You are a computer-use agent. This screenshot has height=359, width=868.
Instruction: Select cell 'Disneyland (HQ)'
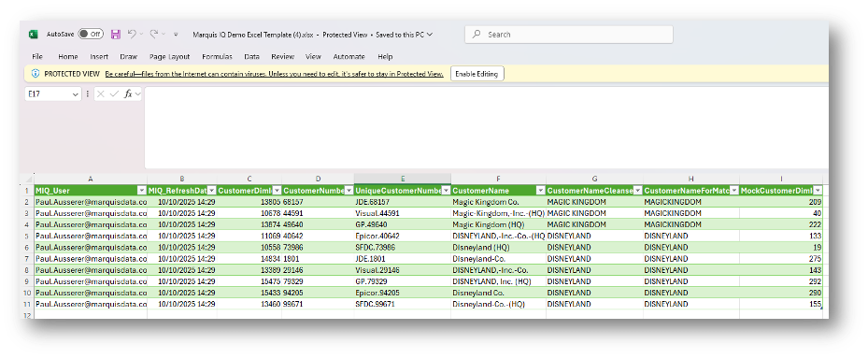click(498, 247)
